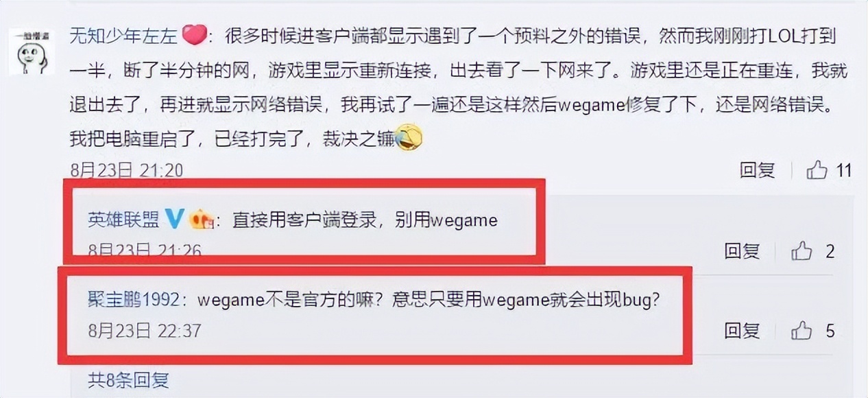868x398 pixels.
Task: Click the 8月23日 21:26 timestamp
Action: (145, 251)
